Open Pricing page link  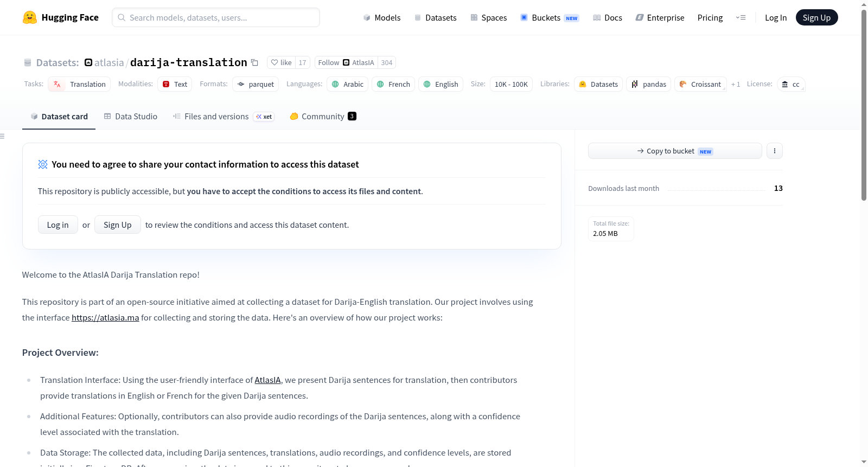pyautogui.click(x=710, y=17)
